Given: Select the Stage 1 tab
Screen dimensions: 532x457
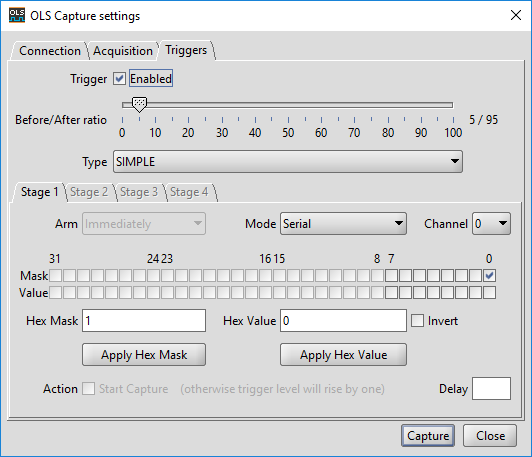Looking at the screenshot, I should click(39, 192).
